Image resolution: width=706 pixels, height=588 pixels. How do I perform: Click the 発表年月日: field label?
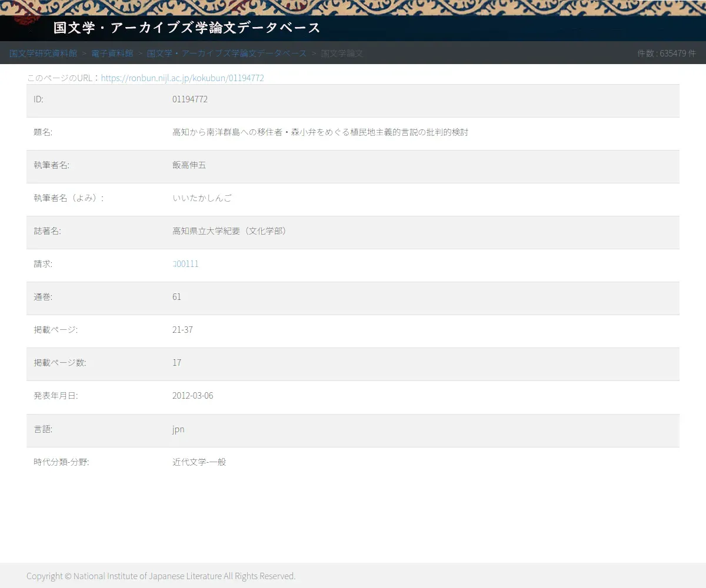[x=56, y=396]
